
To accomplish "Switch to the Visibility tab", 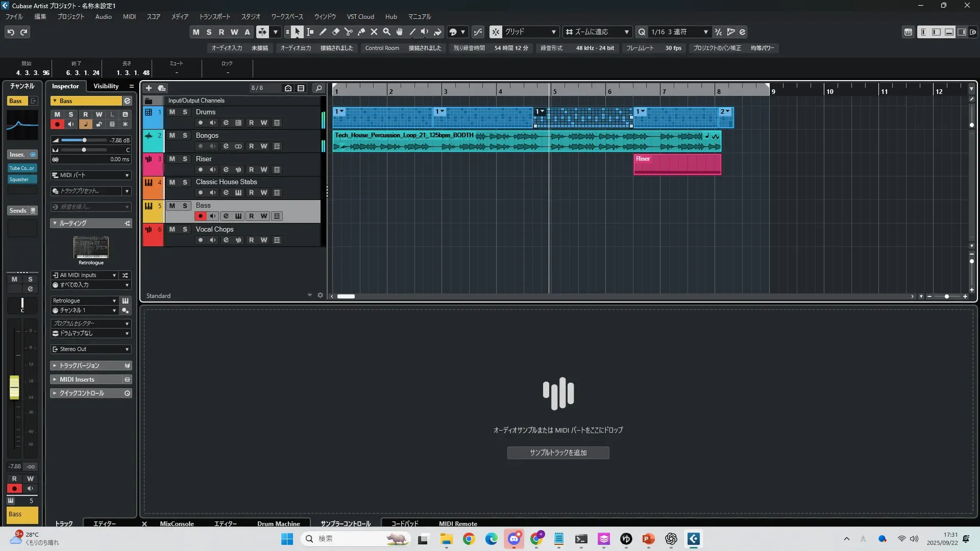I will pyautogui.click(x=106, y=86).
